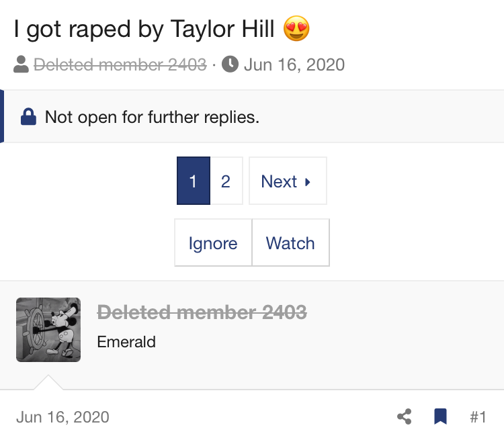This screenshot has width=504, height=444.
Task: Toggle Watch for this thread
Action: coord(290,243)
